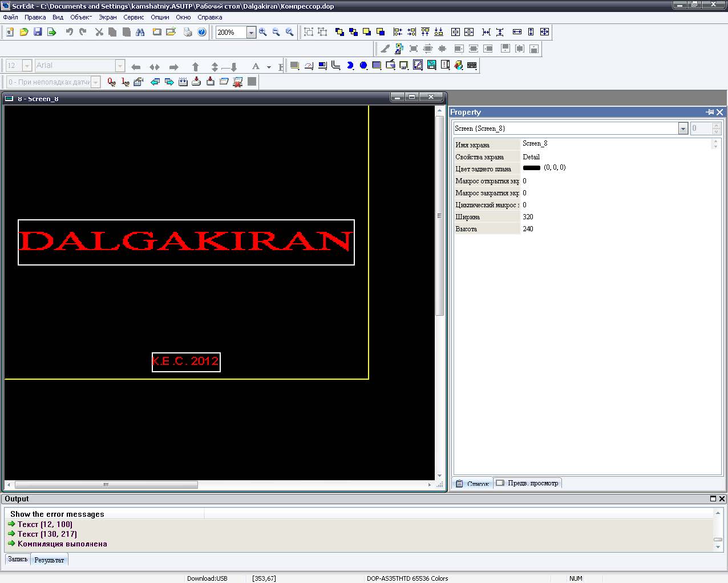
Task: Open the previous screen with left arrow icon
Action: (155, 82)
